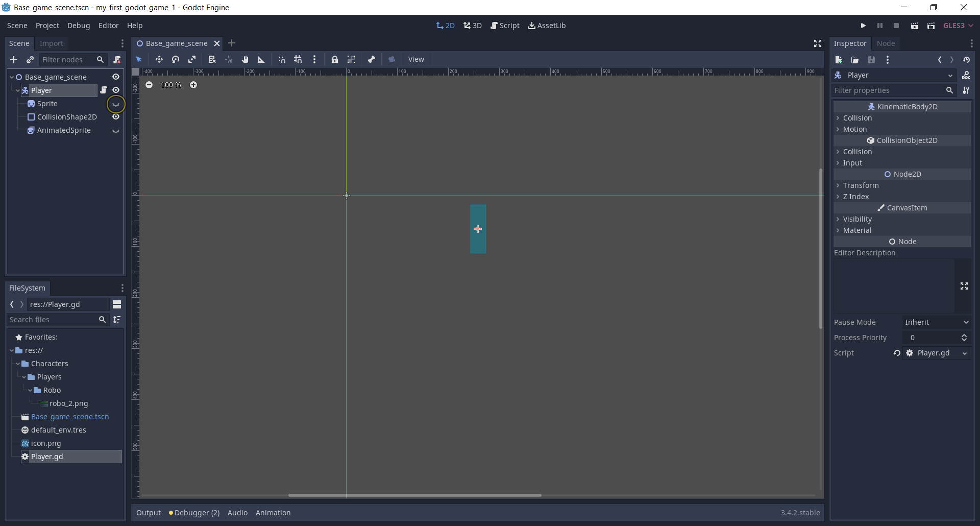Toggle visibility of Player node
980x526 pixels.
coord(116,90)
